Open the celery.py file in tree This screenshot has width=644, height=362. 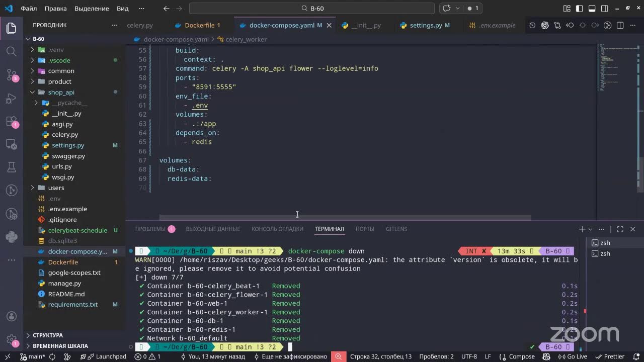65,135
